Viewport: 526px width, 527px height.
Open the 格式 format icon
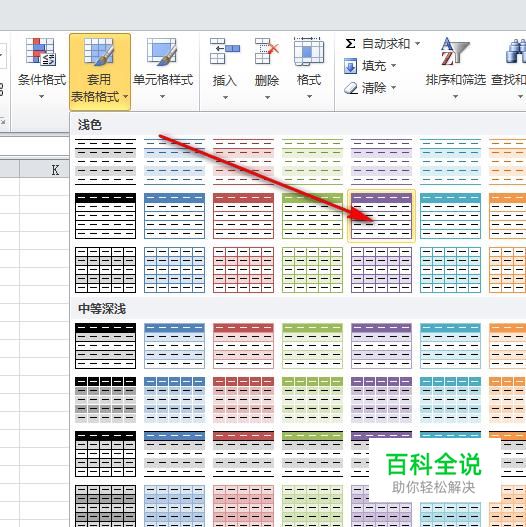point(309,51)
